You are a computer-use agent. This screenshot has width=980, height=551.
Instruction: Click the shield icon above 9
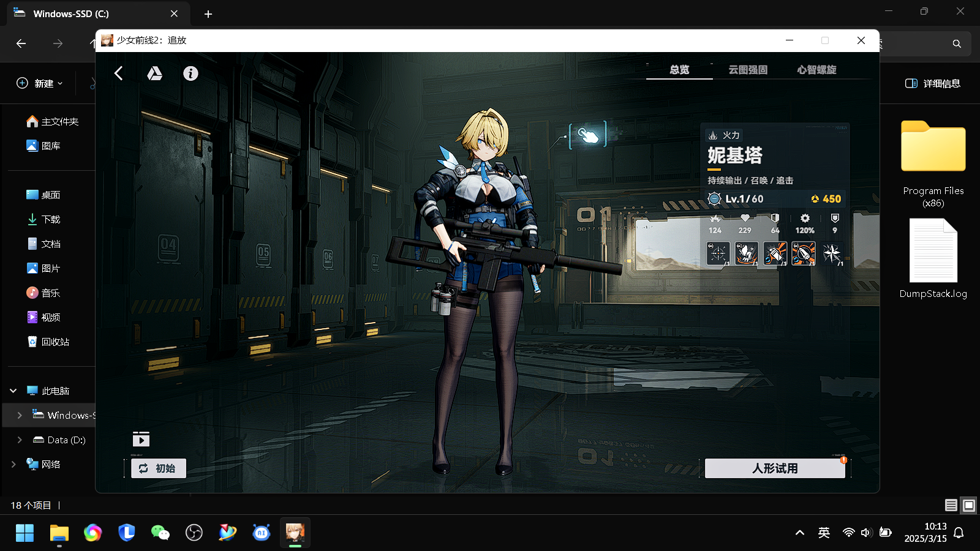click(x=835, y=218)
